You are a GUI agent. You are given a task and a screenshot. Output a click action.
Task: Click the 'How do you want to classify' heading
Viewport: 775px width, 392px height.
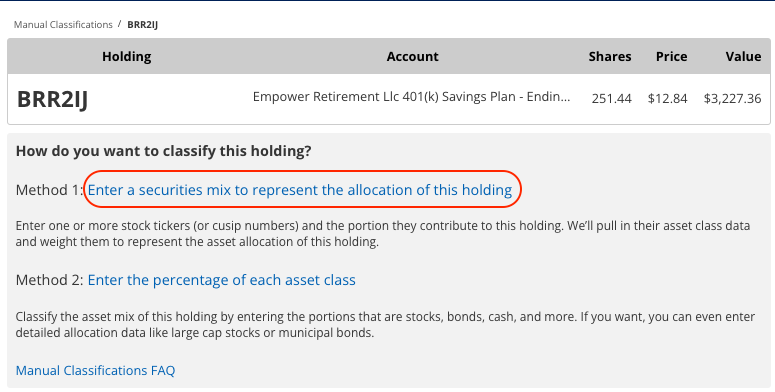[x=164, y=151]
